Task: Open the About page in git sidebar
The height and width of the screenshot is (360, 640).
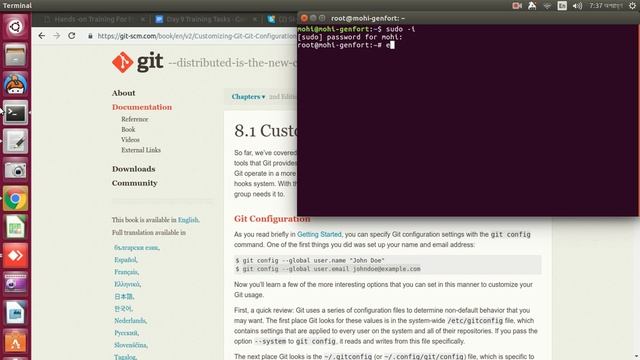Action: (123, 93)
